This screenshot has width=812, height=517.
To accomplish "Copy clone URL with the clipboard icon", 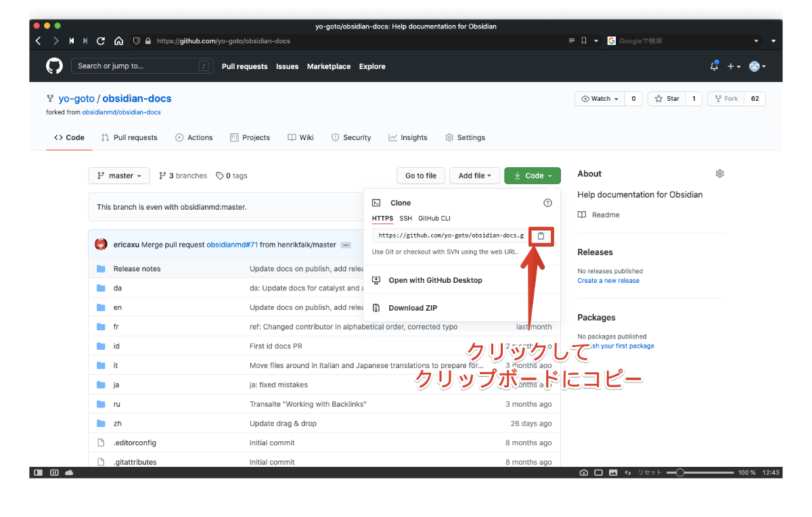I will tap(541, 235).
